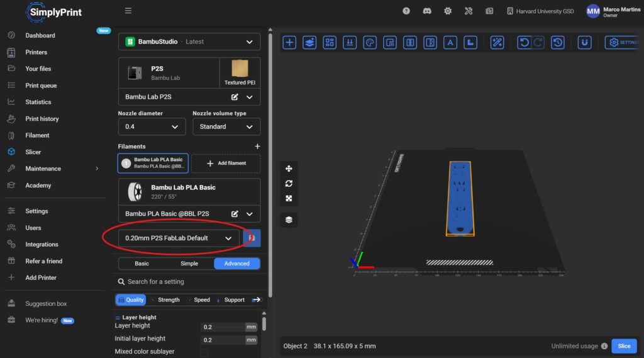Click the layers sparkle toolbar icon
This screenshot has width=644, height=358.
309,42
